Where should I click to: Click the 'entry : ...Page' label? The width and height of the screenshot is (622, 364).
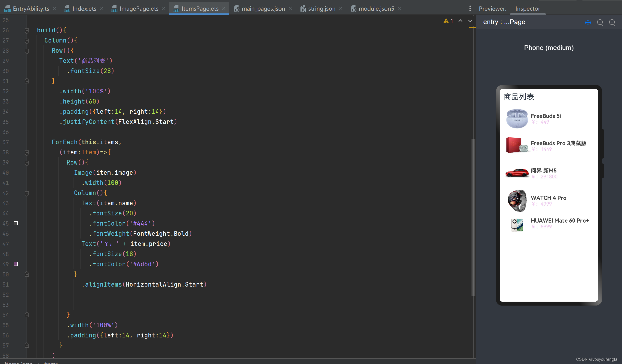(x=504, y=22)
